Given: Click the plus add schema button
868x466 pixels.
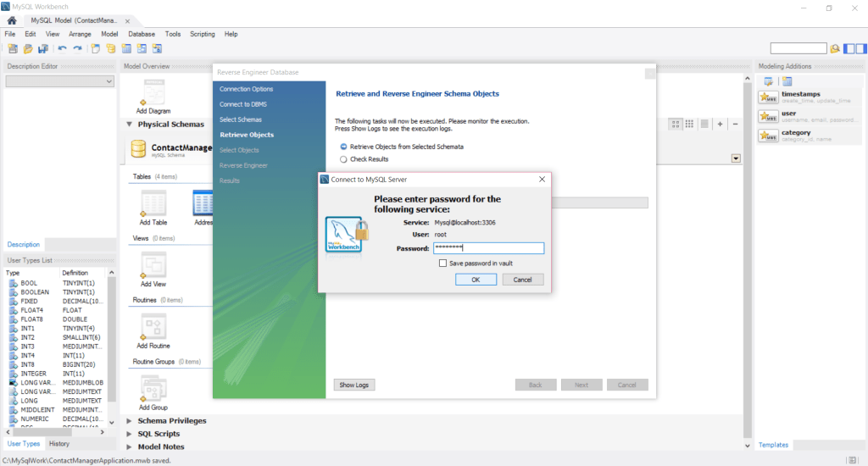Looking at the screenshot, I should pos(720,124).
